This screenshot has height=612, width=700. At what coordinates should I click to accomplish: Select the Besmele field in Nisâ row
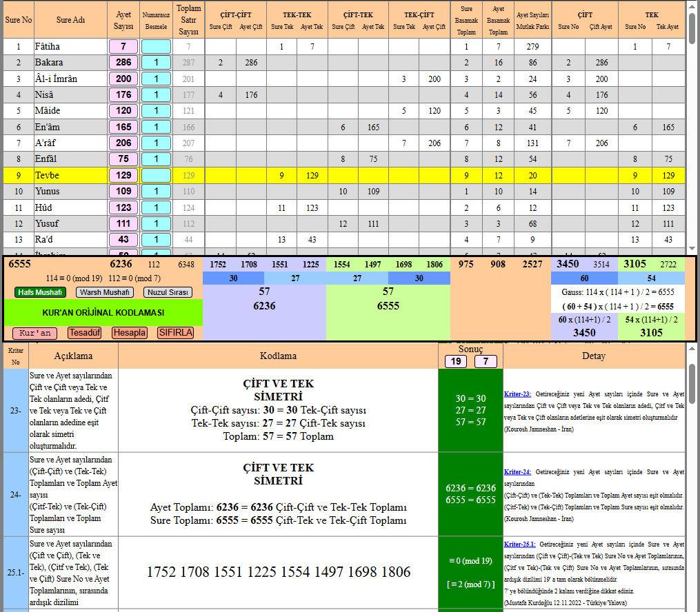pyautogui.click(x=157, y=94)
